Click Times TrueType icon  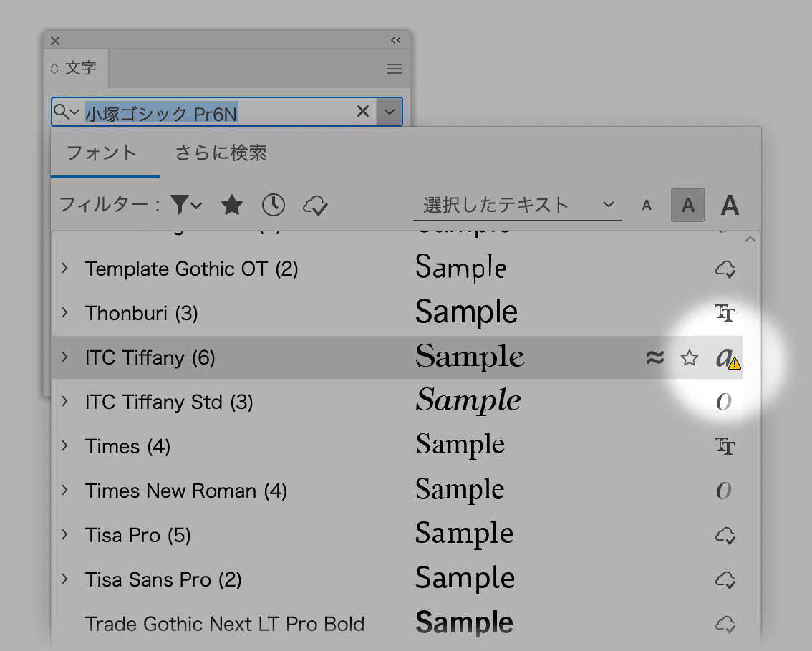(x=725, y=446)
